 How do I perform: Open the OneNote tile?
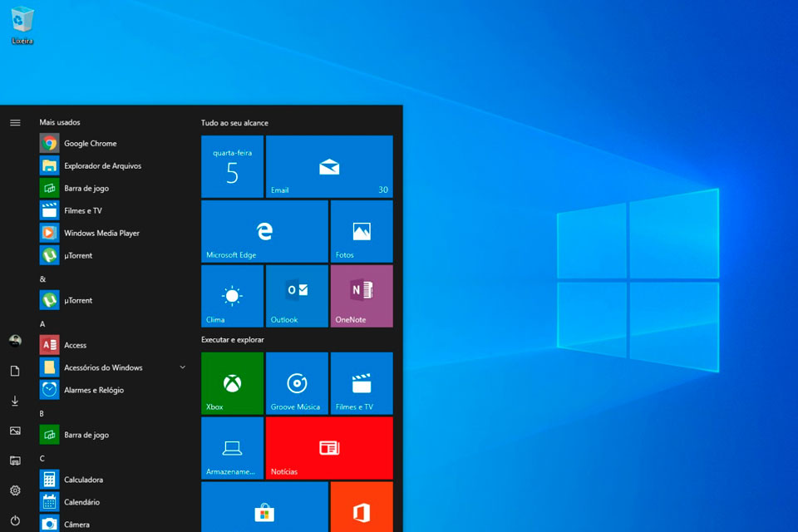pos(362,296)
